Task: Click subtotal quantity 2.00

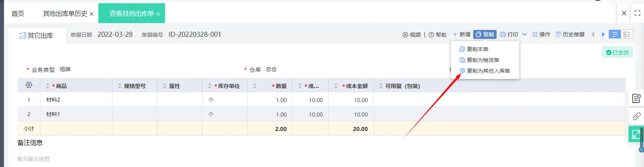Action: click(x=281, y=129)
